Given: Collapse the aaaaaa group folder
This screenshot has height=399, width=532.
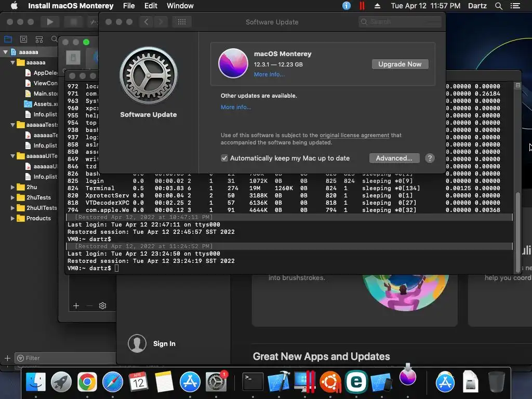Looking at the screenshot, I should [12, 62].
